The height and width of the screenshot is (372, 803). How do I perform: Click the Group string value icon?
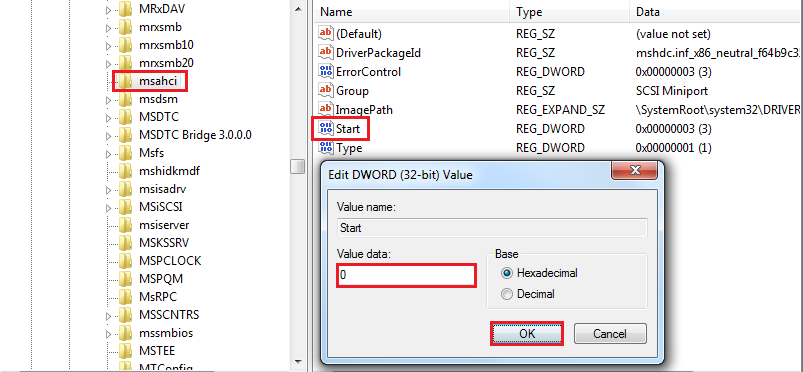326,91
